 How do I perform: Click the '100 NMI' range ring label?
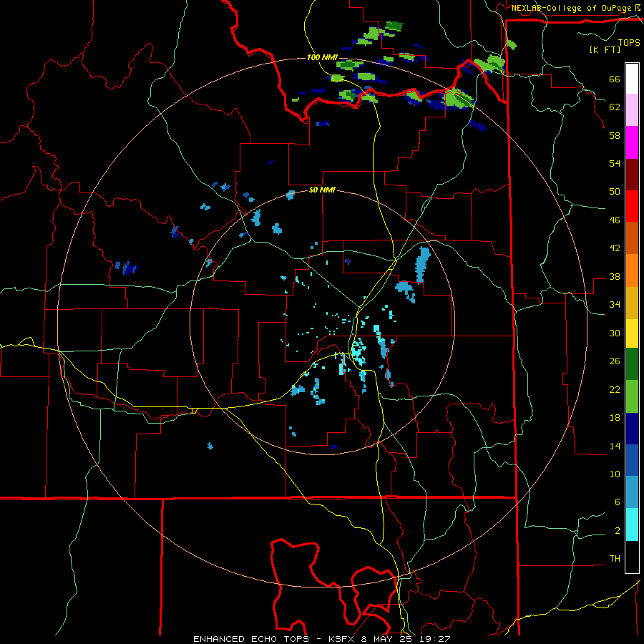tap(322, 57)
